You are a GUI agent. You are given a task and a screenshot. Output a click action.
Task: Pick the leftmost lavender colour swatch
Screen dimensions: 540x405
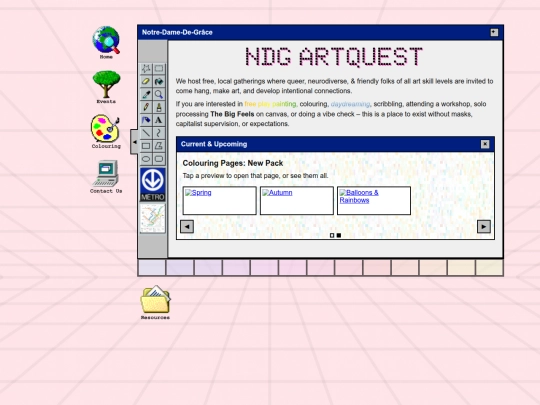(152, 268)
